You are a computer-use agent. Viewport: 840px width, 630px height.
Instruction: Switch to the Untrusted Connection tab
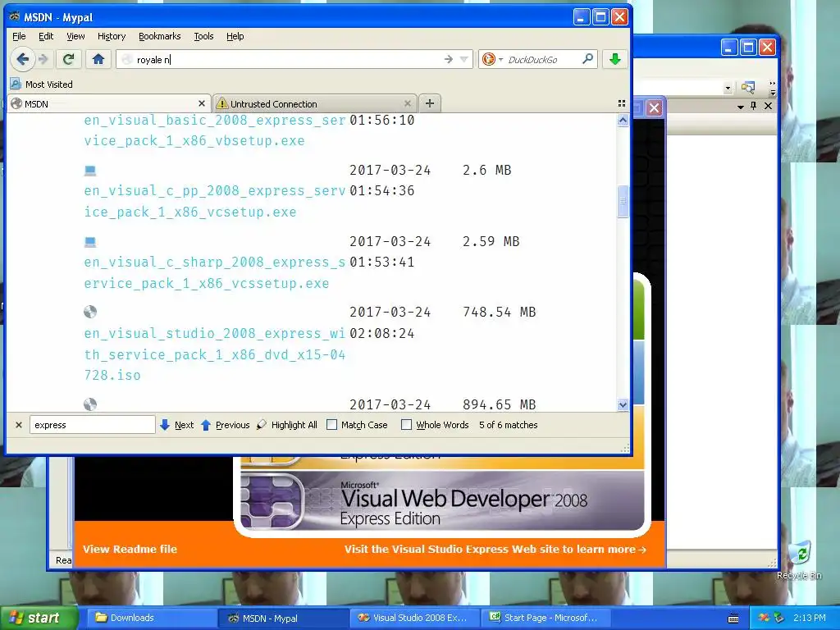coord(313,104)
